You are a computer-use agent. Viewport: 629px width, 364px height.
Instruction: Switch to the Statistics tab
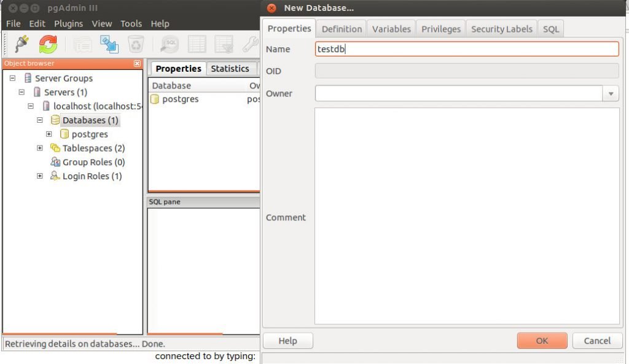click(230, 68)
